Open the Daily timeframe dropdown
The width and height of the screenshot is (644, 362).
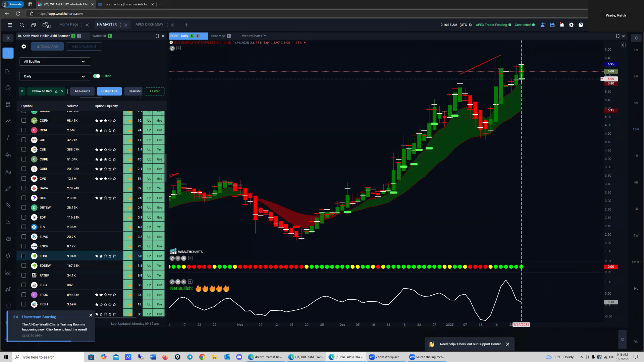click(55, 76)
